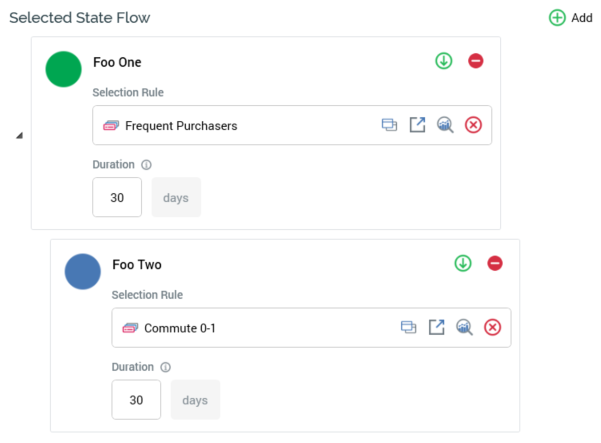View details of Frequent Purchasers rule
Screen dimensions: 601x443
445,125
